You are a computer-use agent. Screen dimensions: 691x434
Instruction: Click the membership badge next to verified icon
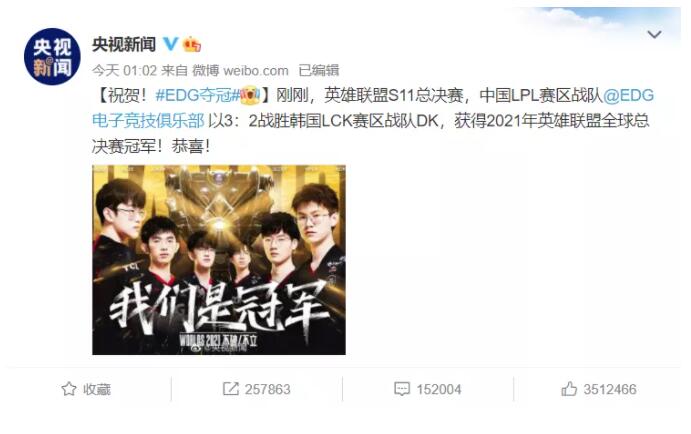(x=192, y=45)
